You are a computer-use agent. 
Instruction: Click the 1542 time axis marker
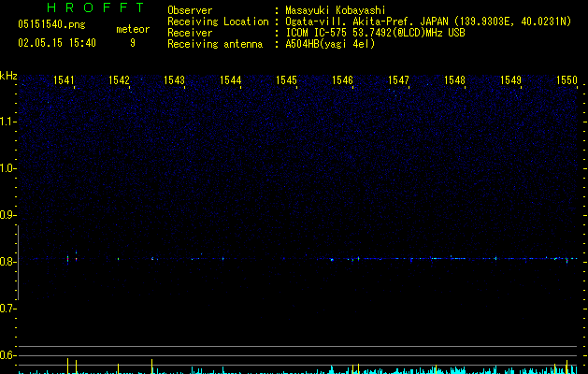point(119,80)
